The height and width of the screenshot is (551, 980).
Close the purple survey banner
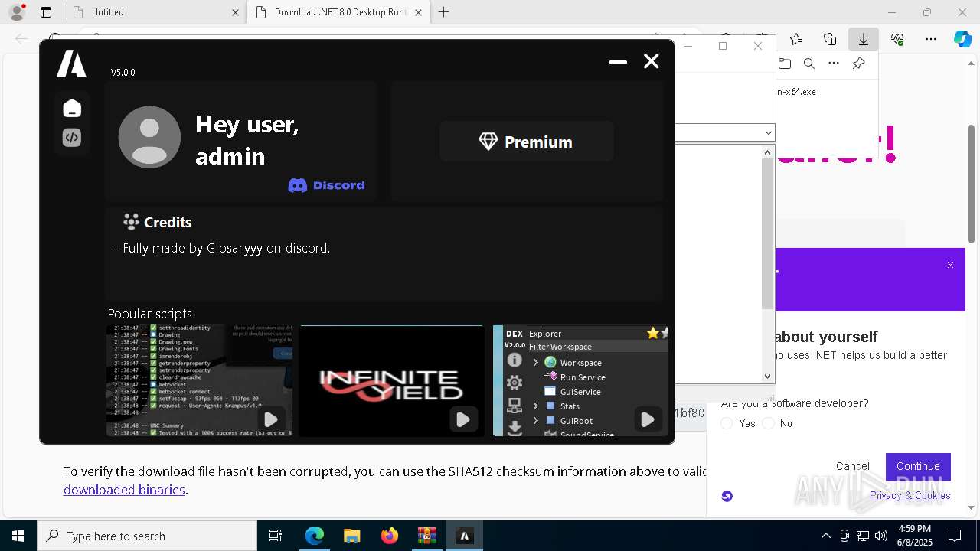(950, 266)
